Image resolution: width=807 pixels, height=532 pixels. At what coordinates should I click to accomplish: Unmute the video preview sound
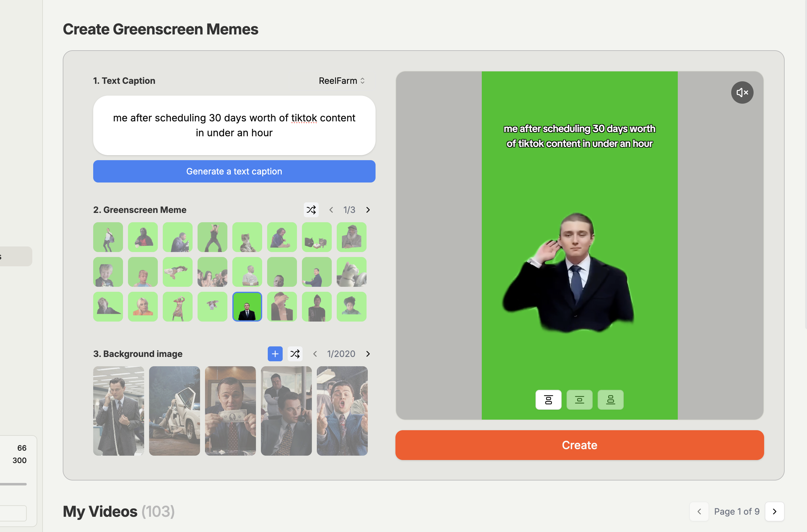pos(742,92)
